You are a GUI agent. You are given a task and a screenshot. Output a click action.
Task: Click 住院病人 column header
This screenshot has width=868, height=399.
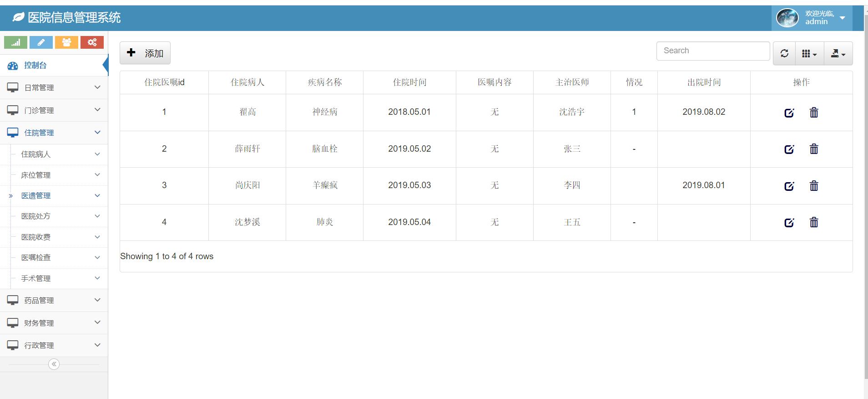point(247,82)
